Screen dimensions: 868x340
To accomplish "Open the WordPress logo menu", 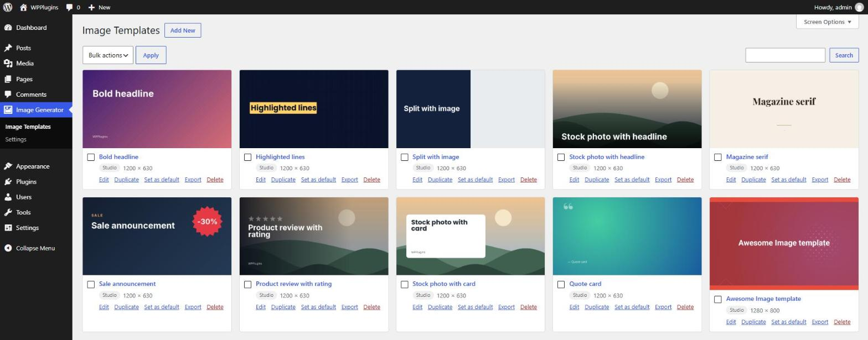I will pyautogui.click(x=8, y=7).
